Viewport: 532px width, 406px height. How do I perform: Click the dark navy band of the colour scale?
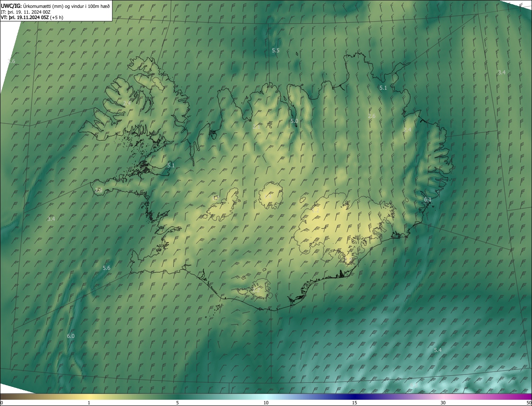(355, 396)
